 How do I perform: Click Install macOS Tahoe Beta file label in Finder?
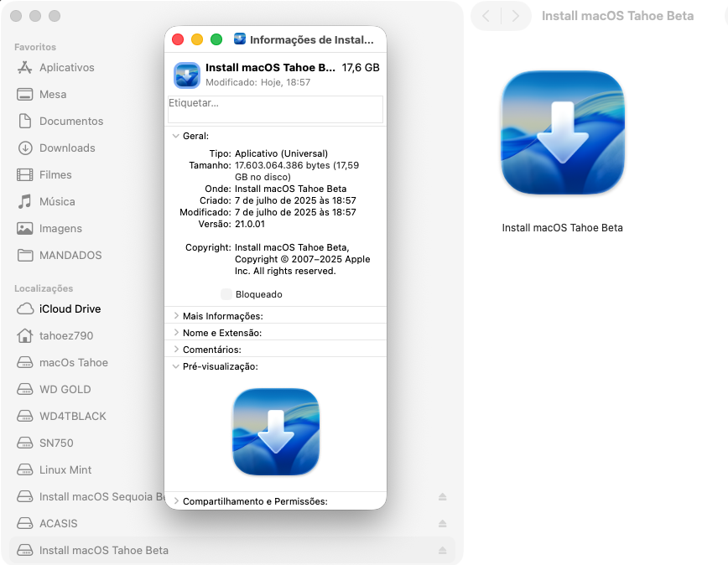[x=562, y=228]
